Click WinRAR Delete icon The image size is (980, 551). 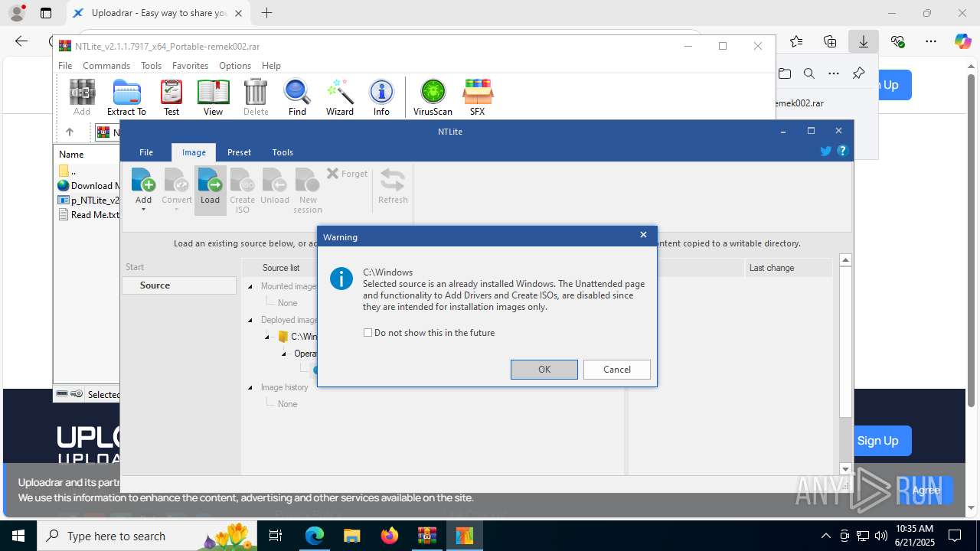(256, 97)
